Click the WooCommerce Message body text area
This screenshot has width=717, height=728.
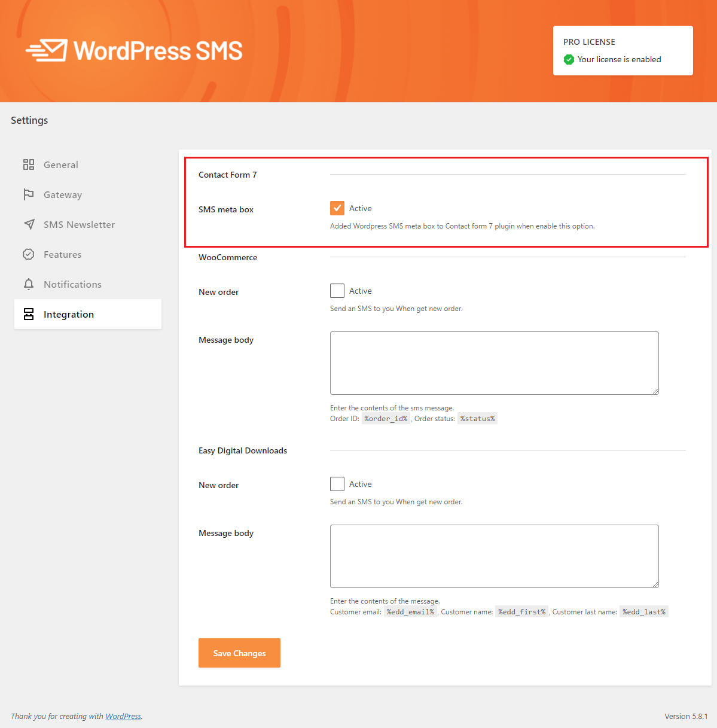(495, 363)
